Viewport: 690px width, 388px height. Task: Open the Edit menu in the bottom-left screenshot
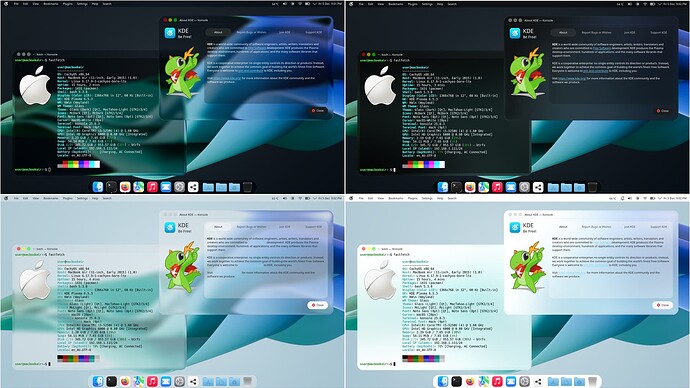(x=26, y=198)
